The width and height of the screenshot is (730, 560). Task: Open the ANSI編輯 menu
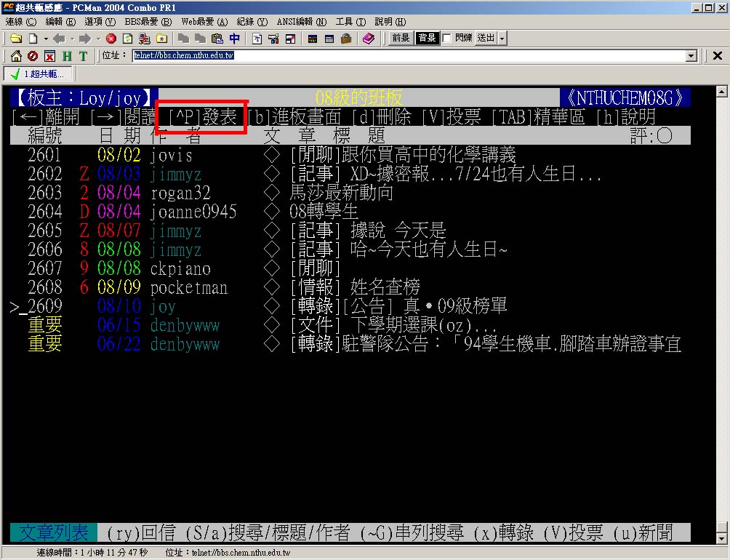click(301, 22)
